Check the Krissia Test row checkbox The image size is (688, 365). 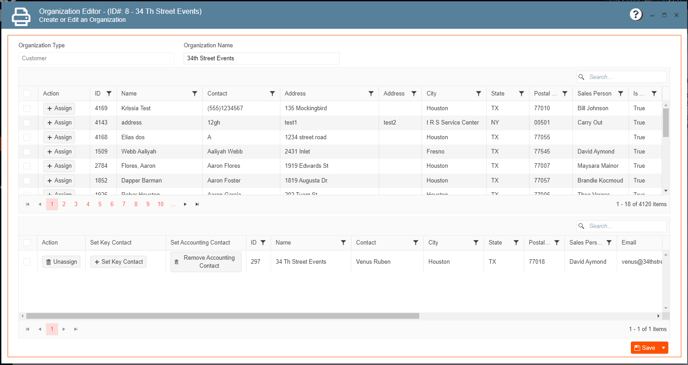pos(27,108)
